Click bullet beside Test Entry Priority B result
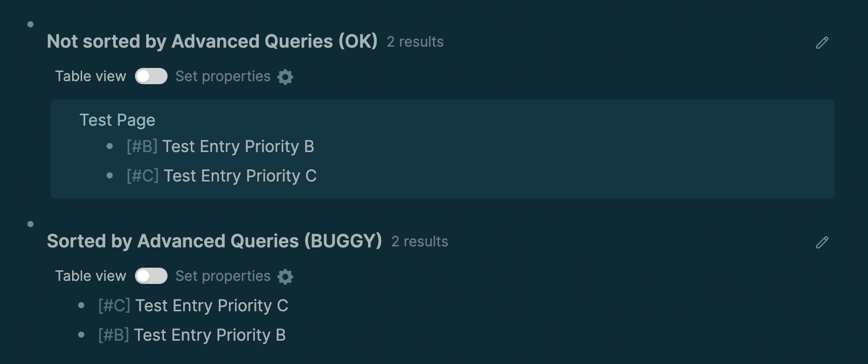The width and height of the screenshot is (868, 364). [x=110, y=147]
